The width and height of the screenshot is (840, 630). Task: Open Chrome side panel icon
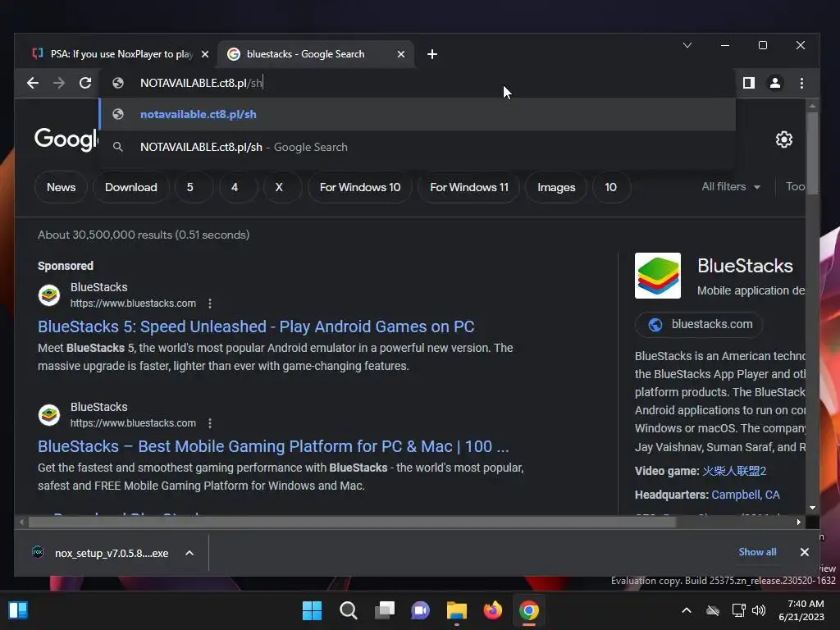(748, 83)
